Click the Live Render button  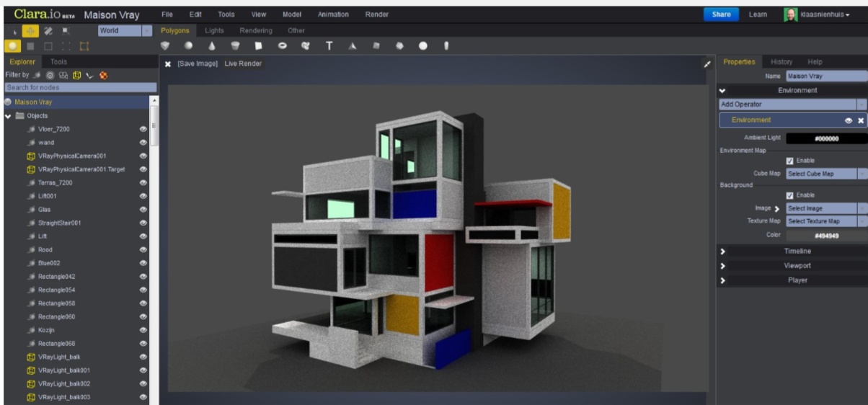point(243,64)
